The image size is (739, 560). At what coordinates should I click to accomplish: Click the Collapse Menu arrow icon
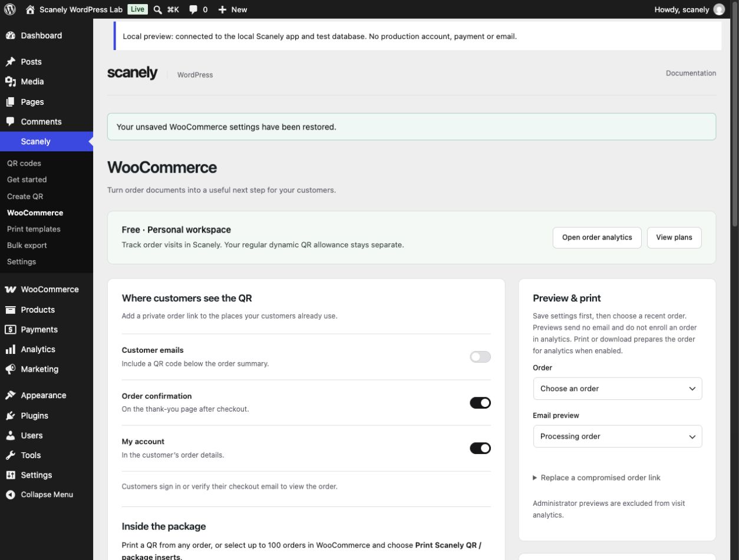click(10, 495)
